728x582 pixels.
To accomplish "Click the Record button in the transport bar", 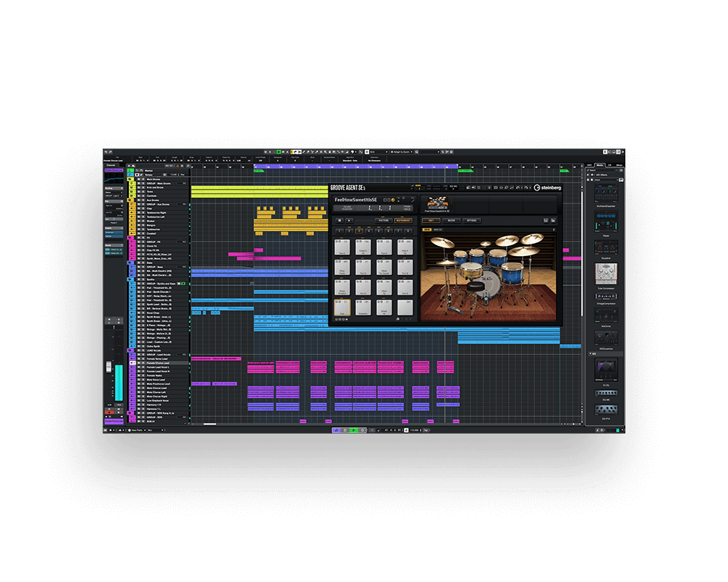I will [363, 430].
